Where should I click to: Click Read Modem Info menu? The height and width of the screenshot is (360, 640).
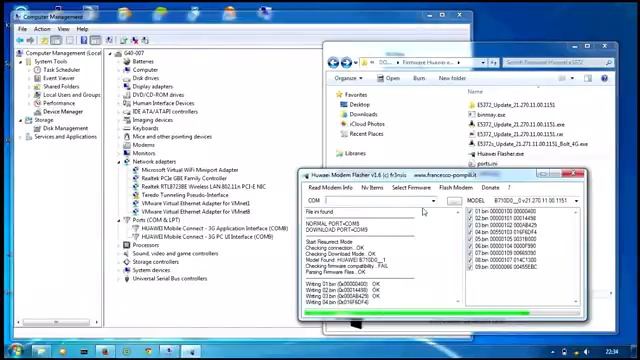(x=331, y=187)
